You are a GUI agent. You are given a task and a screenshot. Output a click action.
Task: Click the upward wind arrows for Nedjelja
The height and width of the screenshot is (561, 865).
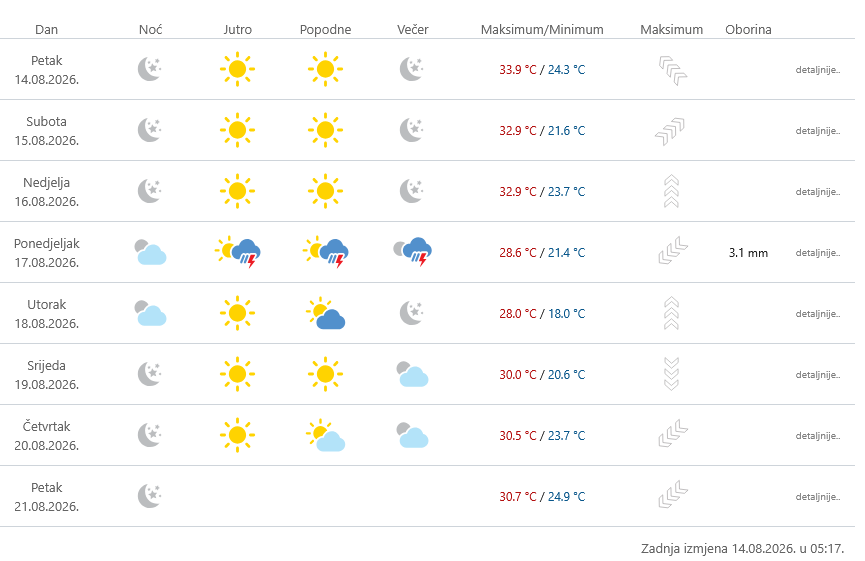(x=671, y=191)
